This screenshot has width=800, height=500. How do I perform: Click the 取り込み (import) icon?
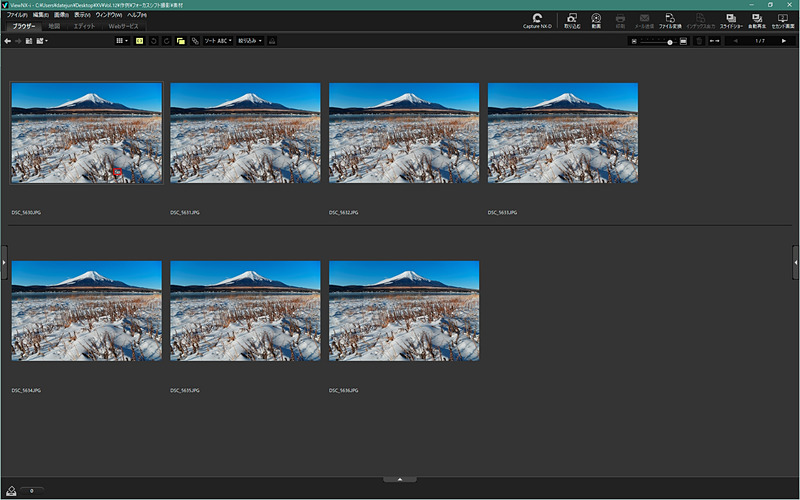571,20
